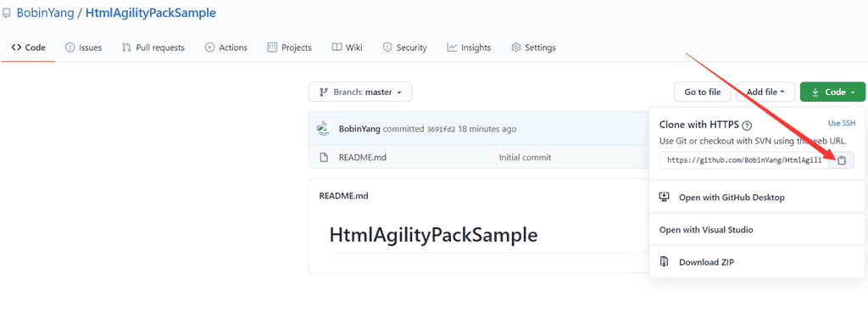Image resolution: width=868 pixels, height=330 pixels.
Task: Click the Go to file button
Action: click(703, 92)
